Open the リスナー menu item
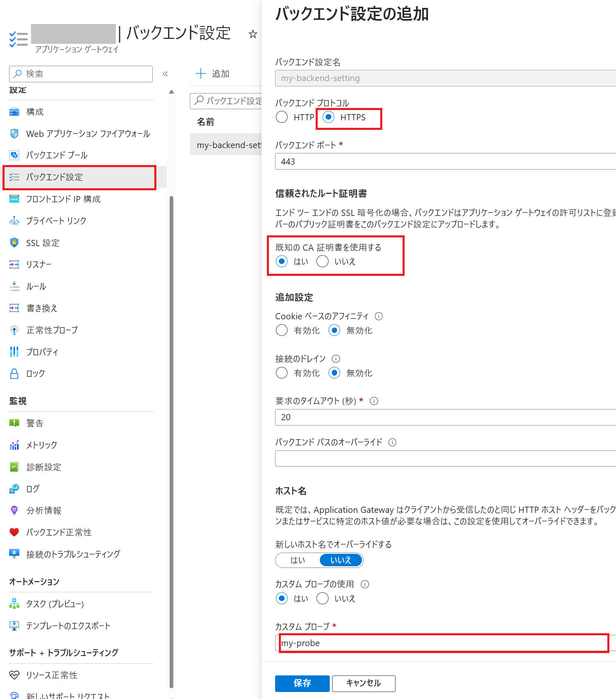The image size is (616, 699). [x=39, y=264]
